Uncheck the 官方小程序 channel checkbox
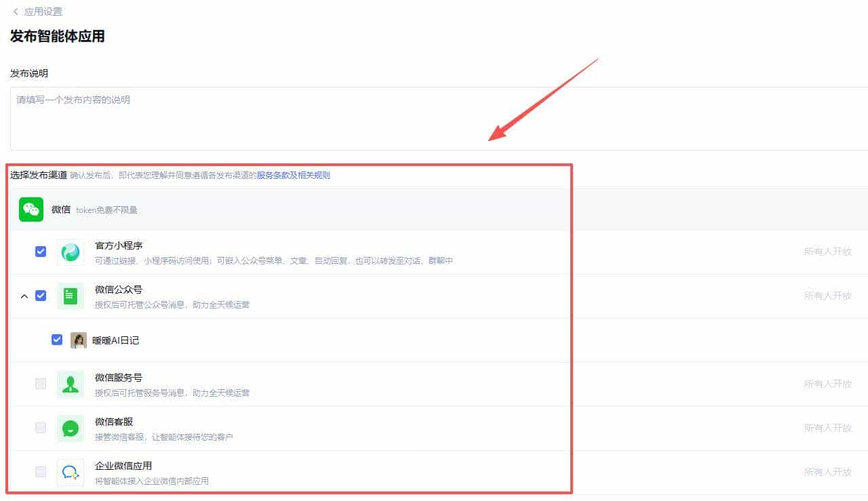The height and width of the screenshot is (501, 868). 40,251
